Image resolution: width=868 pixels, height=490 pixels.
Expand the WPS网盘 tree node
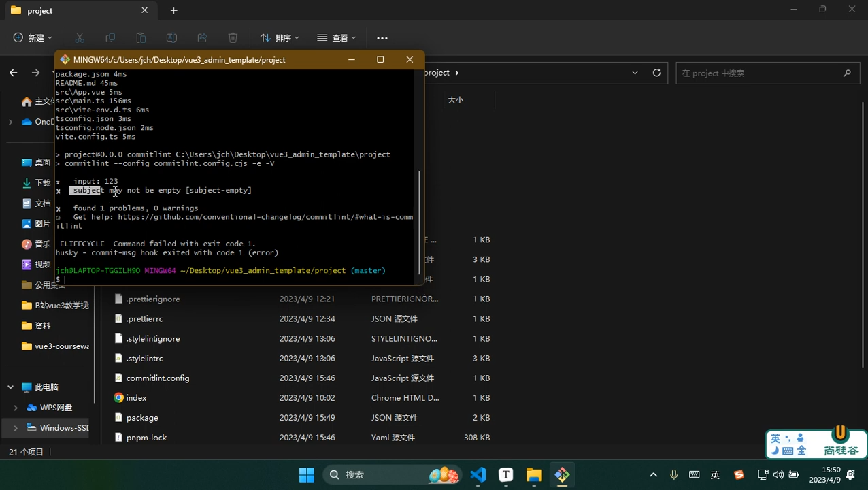(x=16, y=408)
